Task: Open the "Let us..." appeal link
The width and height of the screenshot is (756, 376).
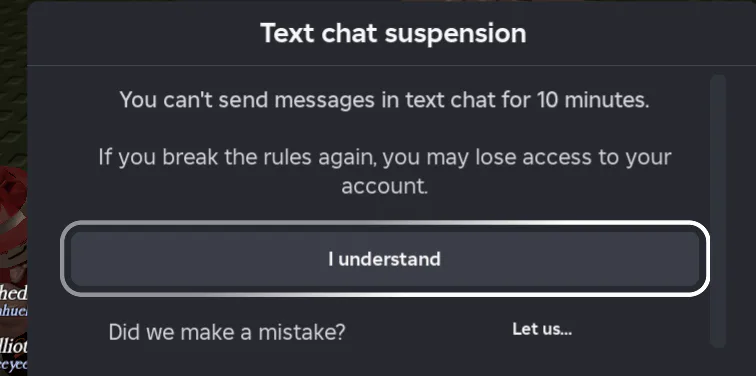Action: (x=542, y=329)
